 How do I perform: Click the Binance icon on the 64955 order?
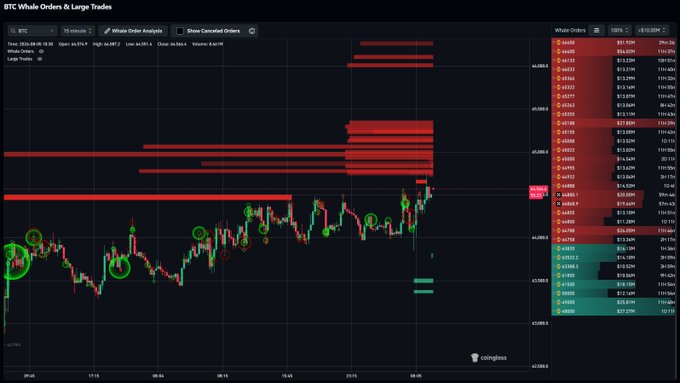(x=559, y=168)
